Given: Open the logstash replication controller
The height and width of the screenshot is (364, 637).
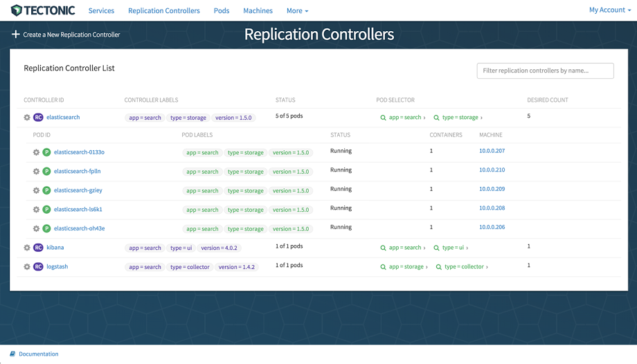Looking at the screenshot, I should click(x=57, y=266).
